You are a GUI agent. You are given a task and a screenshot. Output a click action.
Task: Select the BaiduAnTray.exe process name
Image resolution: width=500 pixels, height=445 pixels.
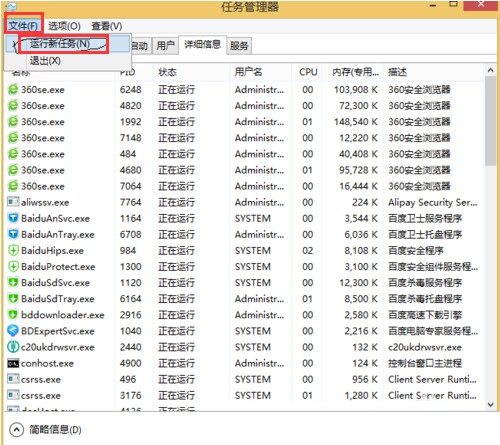point(58,235)
